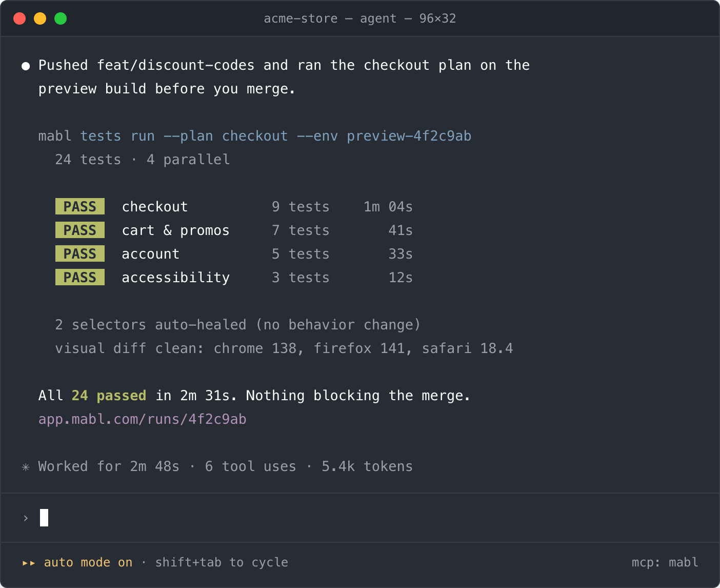Click the '--env preview-4f2c9ab' argument
The width and height of the screenshot is (720, 588).
pos(384,136)
